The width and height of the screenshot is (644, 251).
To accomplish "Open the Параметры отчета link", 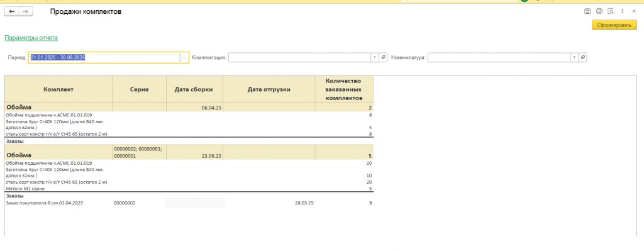I will pyautogui.click(x=31, y=38).
